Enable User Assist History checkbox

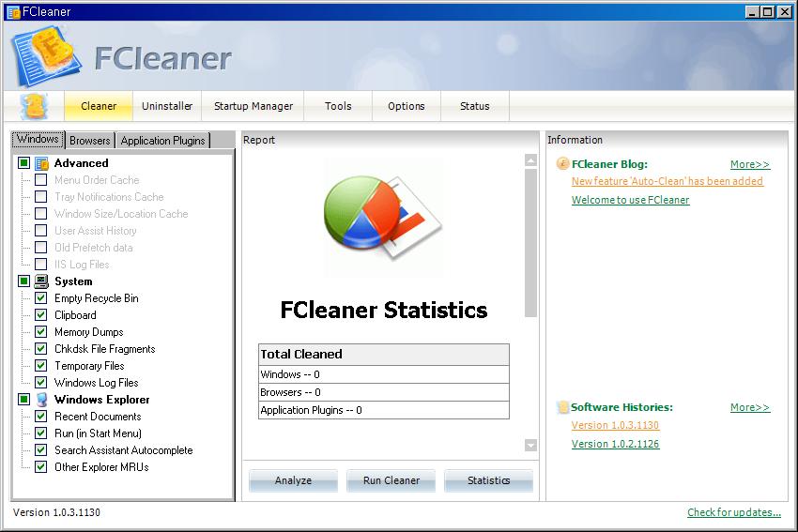[x=40, y=231]
